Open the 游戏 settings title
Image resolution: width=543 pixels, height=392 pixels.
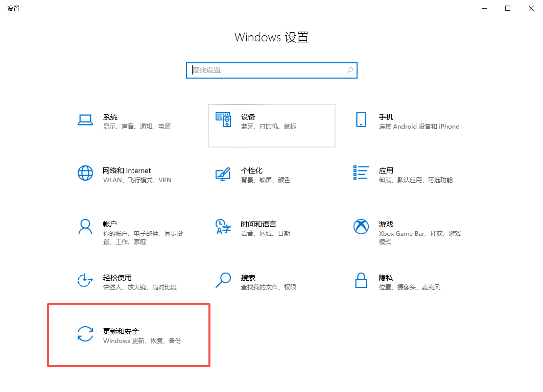(386, 224)
